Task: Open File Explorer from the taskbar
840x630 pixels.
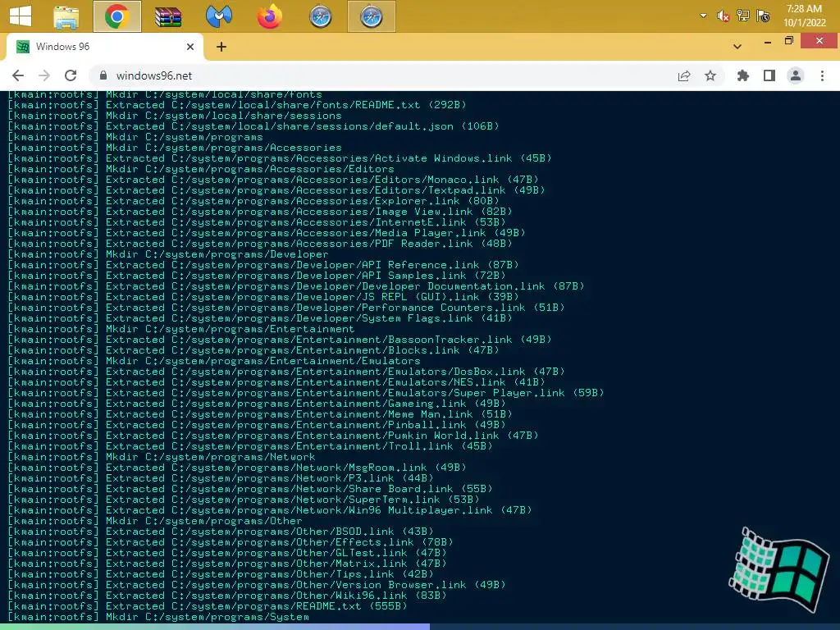Action: pos(66,16)
